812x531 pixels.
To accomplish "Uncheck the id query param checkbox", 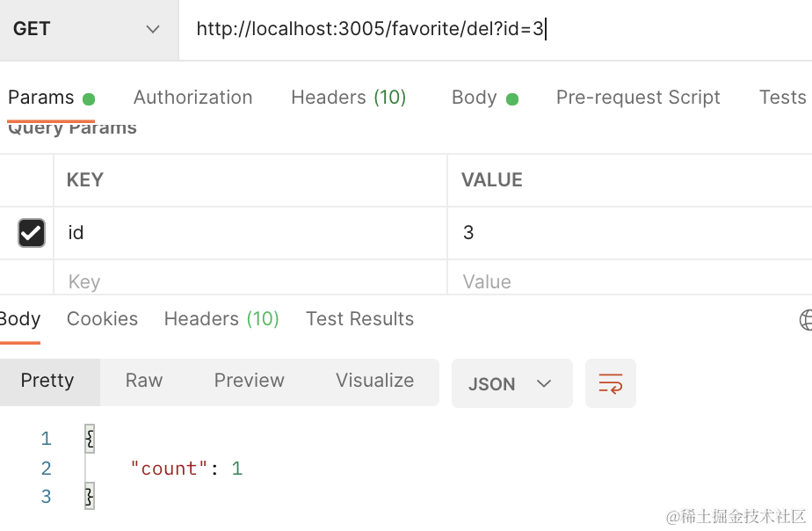I will click(32, 233).
